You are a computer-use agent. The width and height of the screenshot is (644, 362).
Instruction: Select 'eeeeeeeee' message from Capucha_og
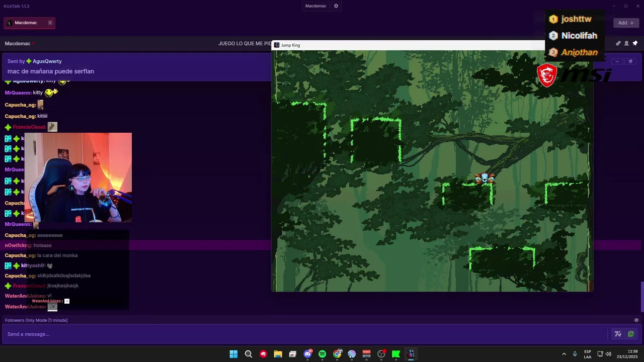point(50,235)
